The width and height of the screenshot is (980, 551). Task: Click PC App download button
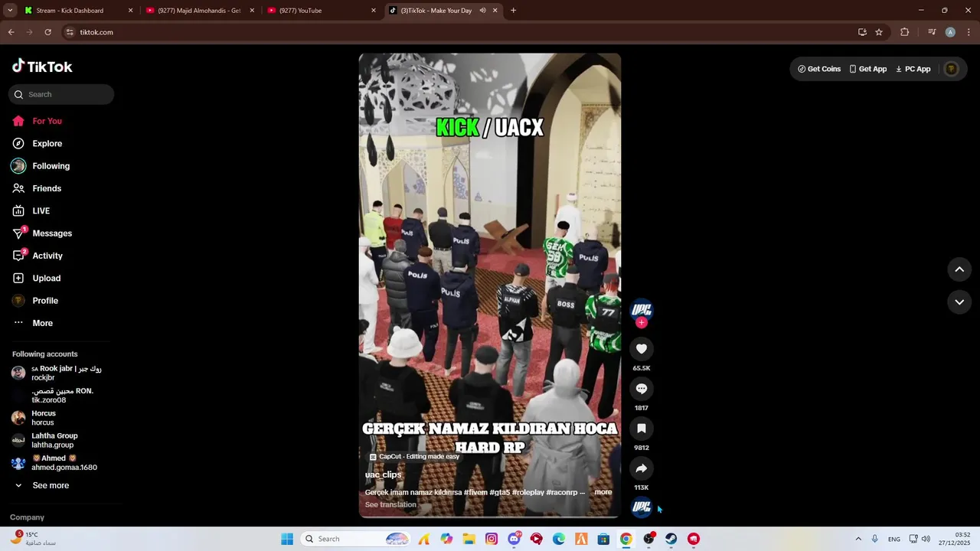pos(913,69)
